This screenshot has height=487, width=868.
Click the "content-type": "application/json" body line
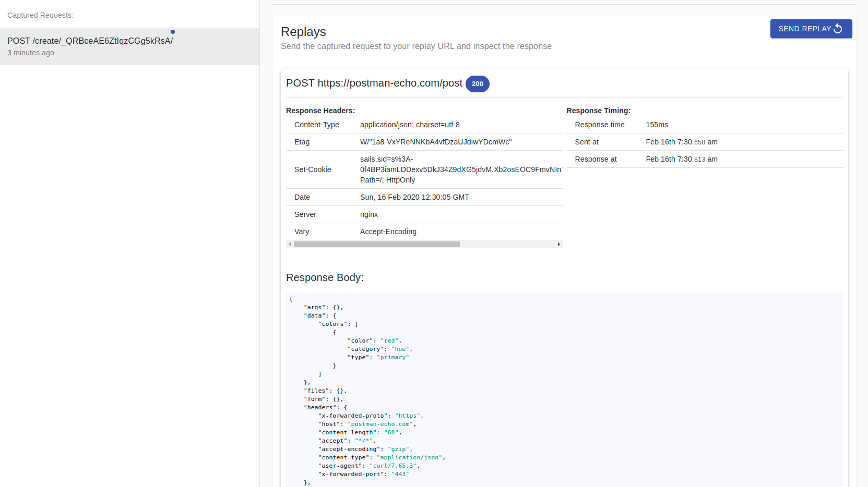[x=382, y=457]
